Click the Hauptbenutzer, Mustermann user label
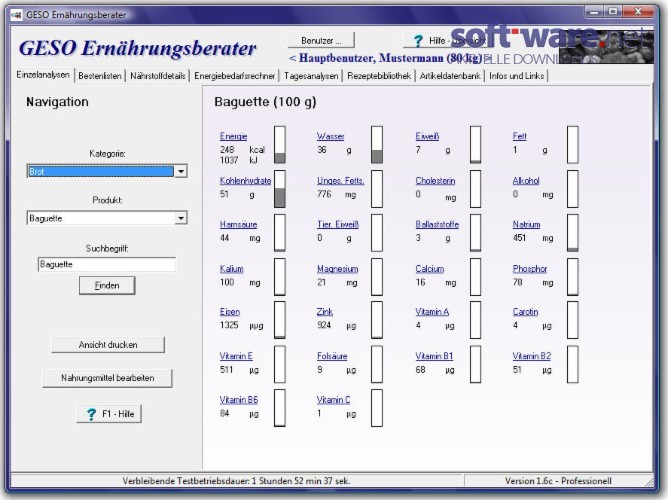The width and height of the screenshot is (668, 500). coord(390,58)
